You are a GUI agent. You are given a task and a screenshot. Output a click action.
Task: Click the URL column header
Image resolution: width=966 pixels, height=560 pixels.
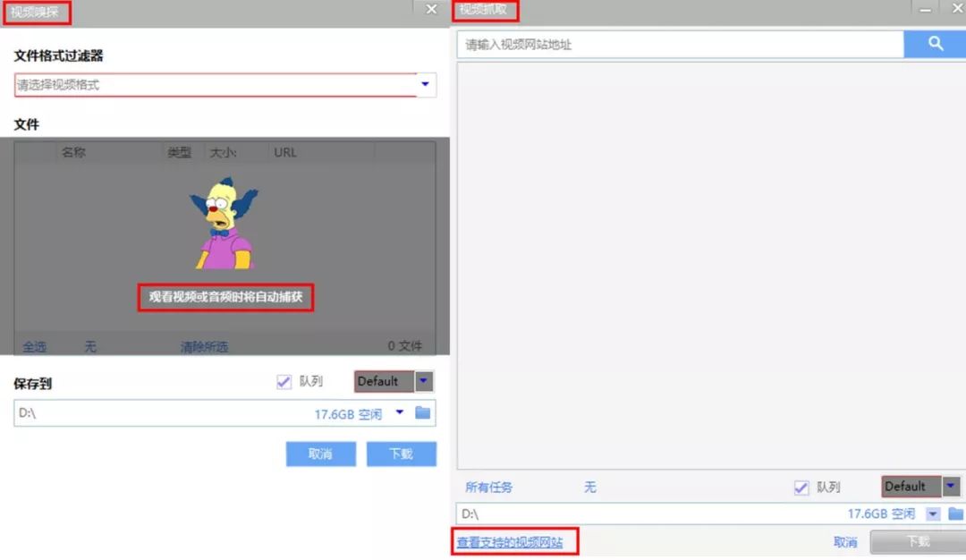point(285,152)
